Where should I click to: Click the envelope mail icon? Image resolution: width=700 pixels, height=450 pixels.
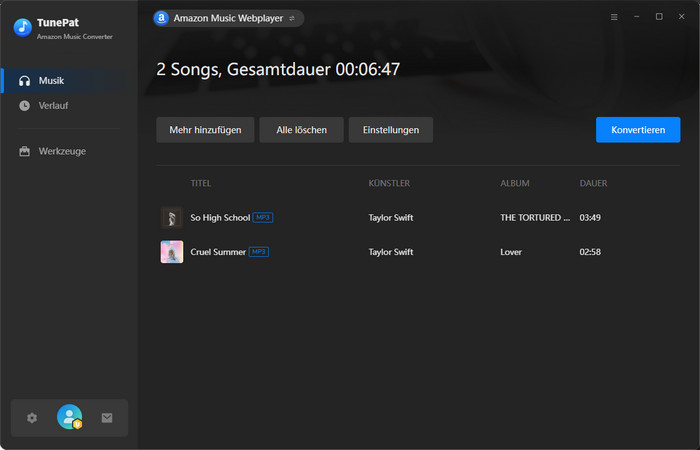(107, 418)
